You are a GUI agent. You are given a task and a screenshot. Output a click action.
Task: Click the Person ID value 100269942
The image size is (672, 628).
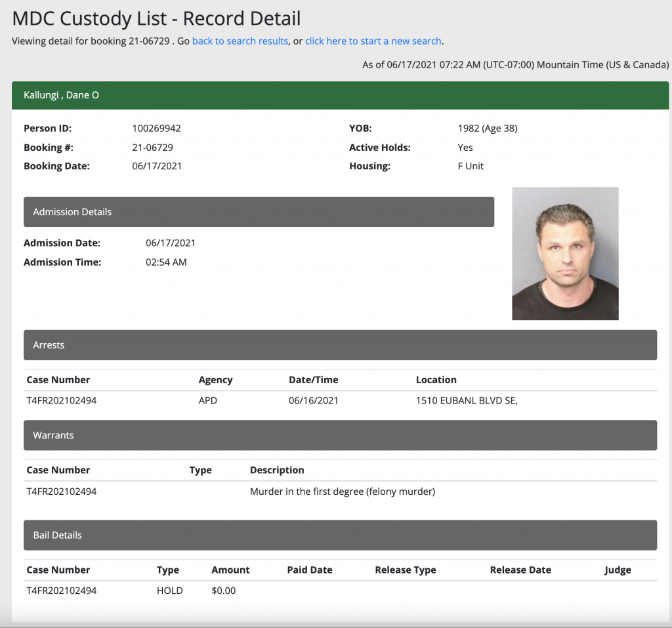pos(156,129)
